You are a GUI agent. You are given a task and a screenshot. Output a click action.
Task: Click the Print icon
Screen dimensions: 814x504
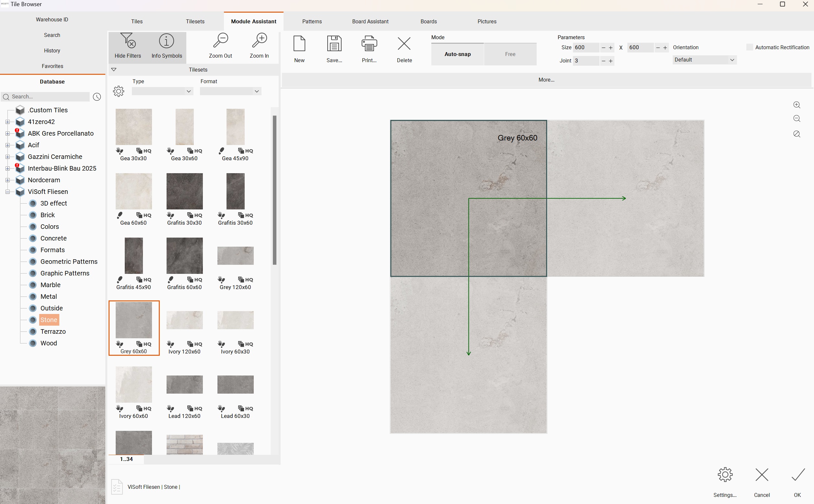click(x=369, y=43)
